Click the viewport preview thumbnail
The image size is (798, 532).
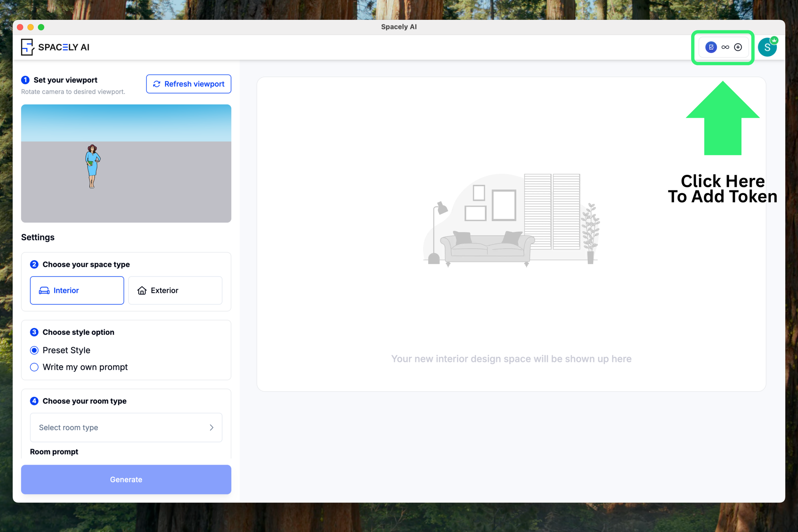click(x=126, y=164)
